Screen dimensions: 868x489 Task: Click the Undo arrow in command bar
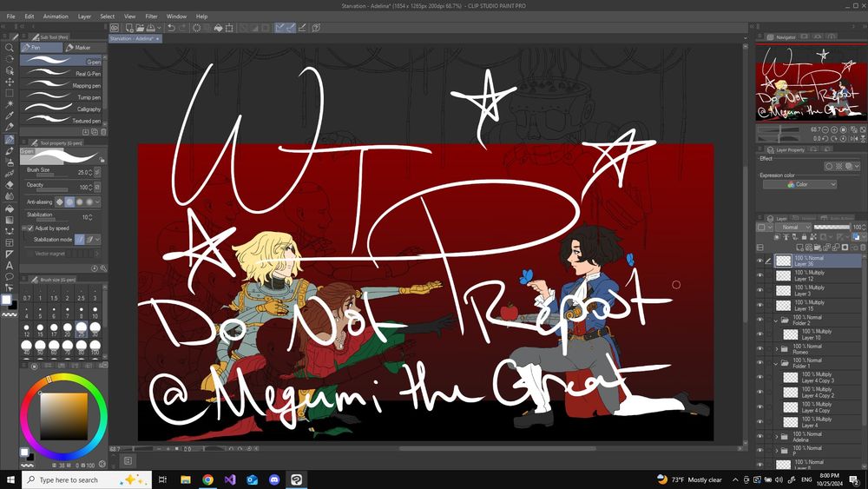172,28
